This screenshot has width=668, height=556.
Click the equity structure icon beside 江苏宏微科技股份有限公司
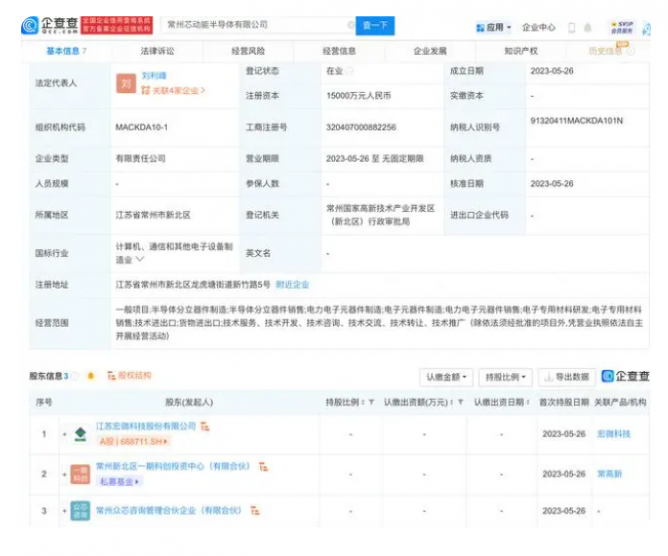tap(204, 426)
